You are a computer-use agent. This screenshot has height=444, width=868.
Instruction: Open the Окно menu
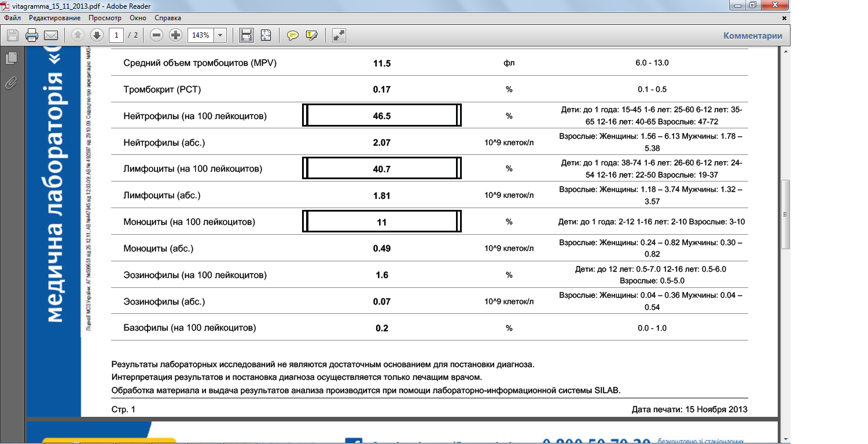(x=138, y=18)
